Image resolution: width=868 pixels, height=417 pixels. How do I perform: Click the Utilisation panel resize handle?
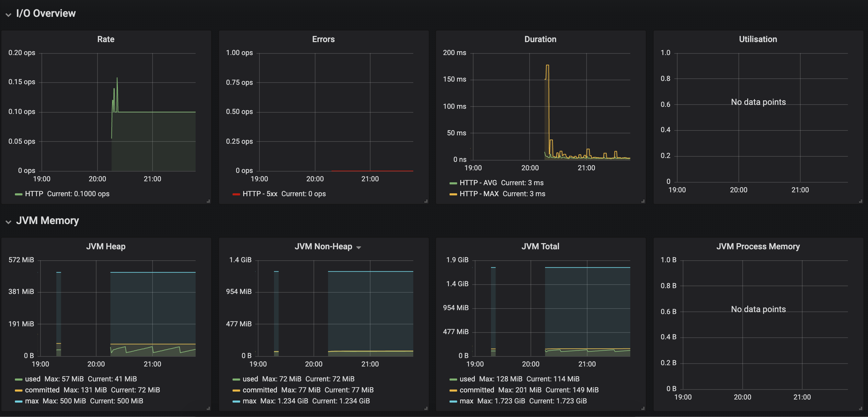(x=861, y=201)
